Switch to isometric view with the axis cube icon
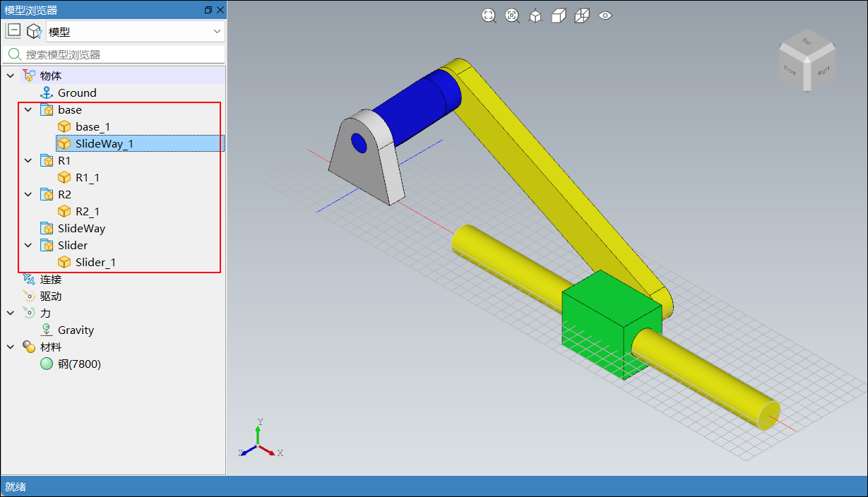The image size is (868, 497). [535, 16]
